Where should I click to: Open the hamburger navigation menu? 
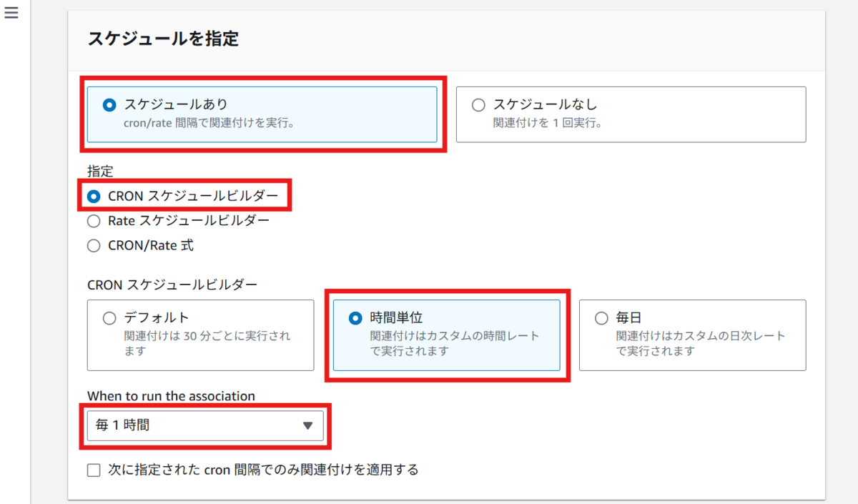pyautogui.click(x=11, y=14)
